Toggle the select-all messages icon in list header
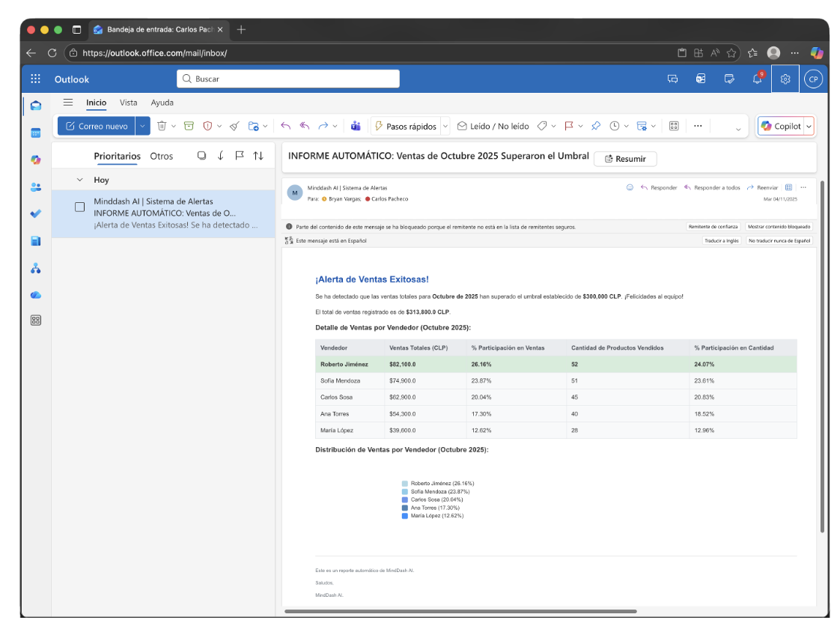Screen dimensions: 840x632 pos(201,156)
